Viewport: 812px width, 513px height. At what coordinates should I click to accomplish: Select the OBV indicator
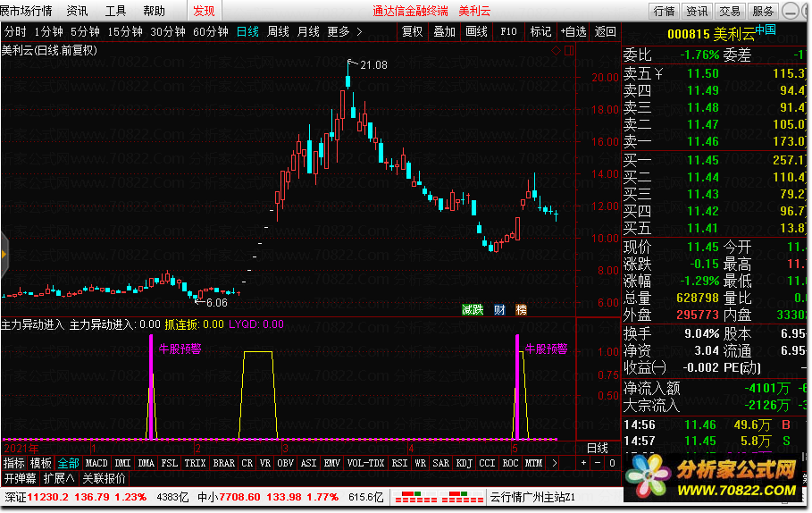click(x=285, y=463)
